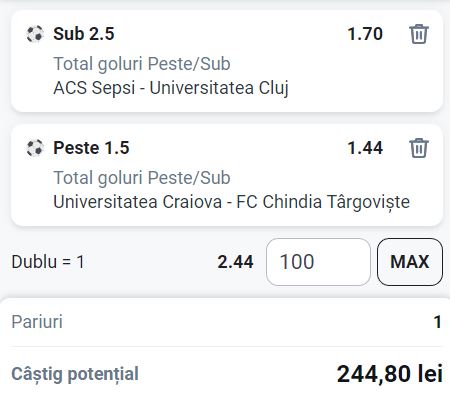
Task: Click the Câștig potențial label
Action: pyautogui.click(x=75, y=374)
